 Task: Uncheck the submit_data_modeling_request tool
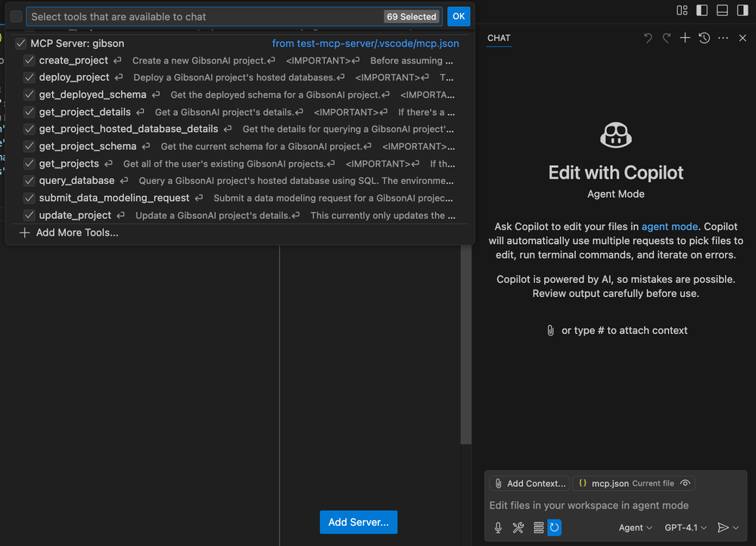coord(30,198)
